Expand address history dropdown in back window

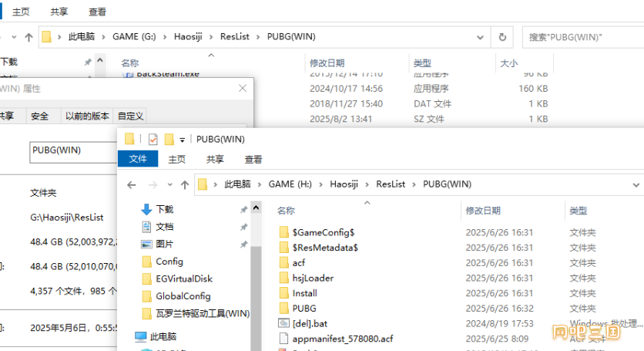[480, 37]
